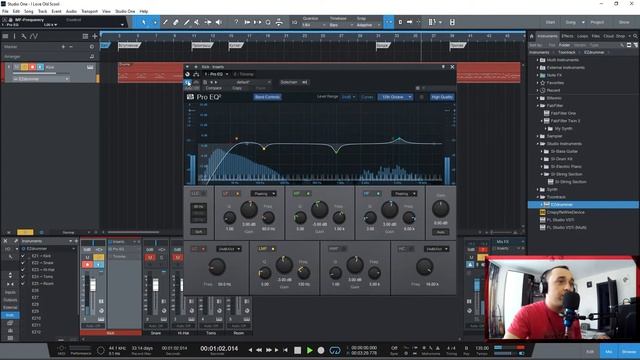Adjust the Snare channel volume fader

(156, 285)
